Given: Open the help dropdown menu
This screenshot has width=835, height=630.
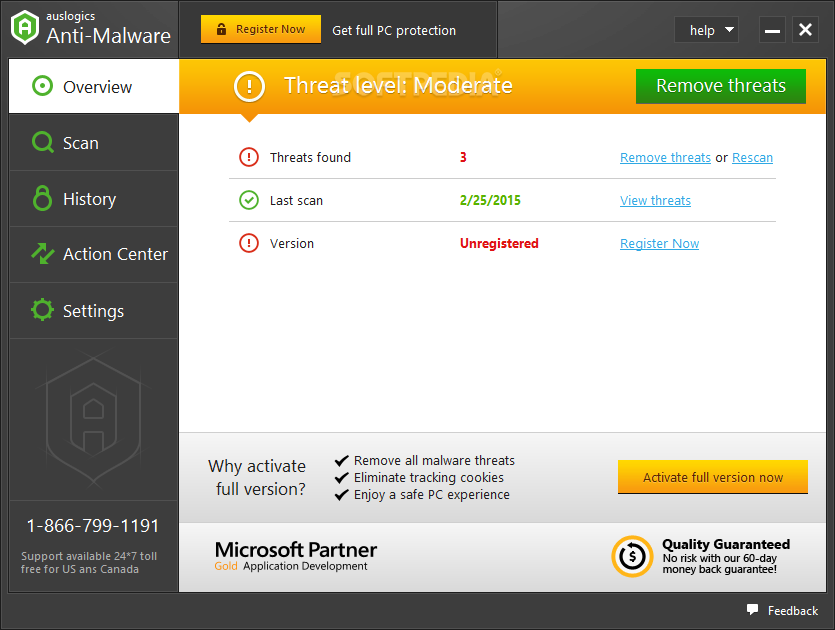Looking at the screenshot, I should (x=706, y=30).
